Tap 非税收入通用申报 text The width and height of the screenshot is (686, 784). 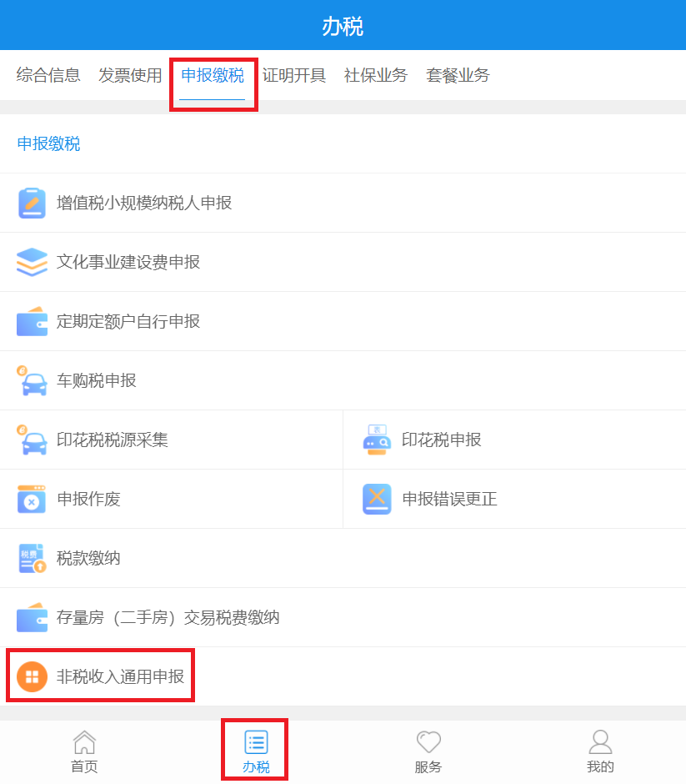pyautogui.click(x=120, y=676)
